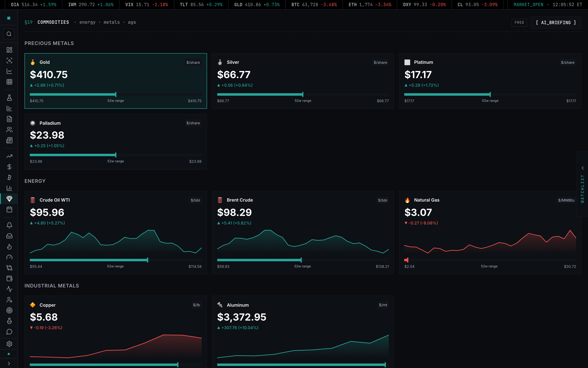
Task: Open the target bullseye icon
Action: click(x=9, y=310)
